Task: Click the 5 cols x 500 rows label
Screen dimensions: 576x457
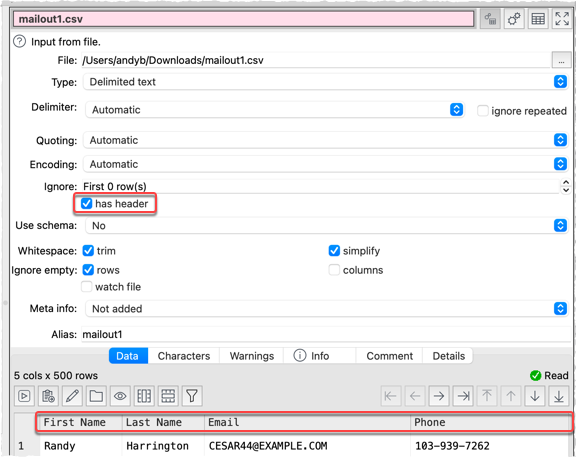Action: 56,375
